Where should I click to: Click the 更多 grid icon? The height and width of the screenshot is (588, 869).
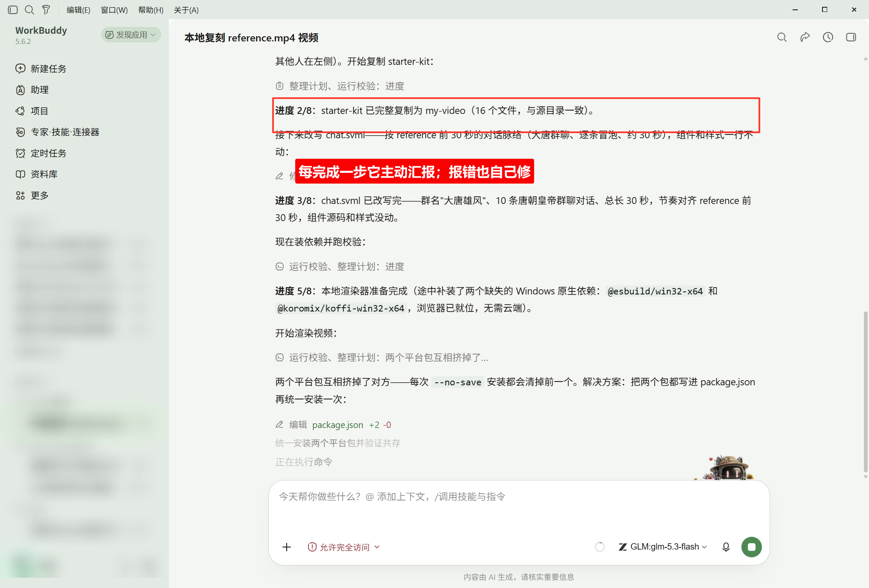click(20, 195)
